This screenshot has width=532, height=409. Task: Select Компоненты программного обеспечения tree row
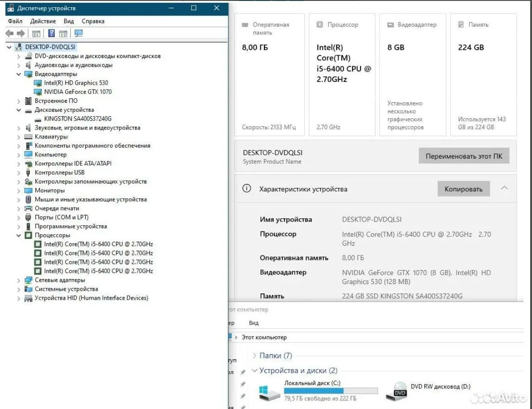click(92, 145)
